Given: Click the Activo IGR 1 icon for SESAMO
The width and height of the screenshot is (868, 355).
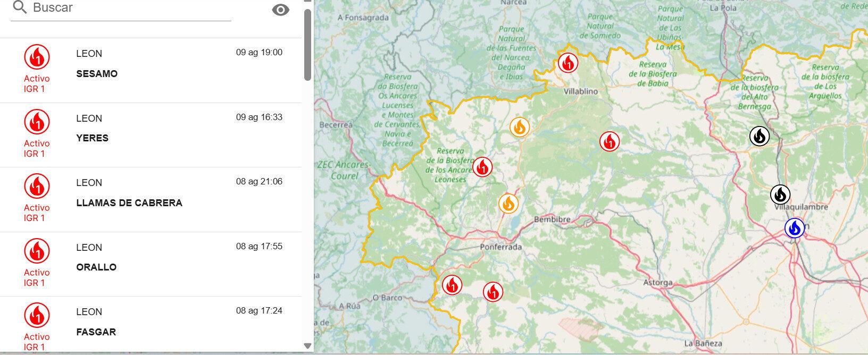Looking at the screenshot, I should point(37,57).
